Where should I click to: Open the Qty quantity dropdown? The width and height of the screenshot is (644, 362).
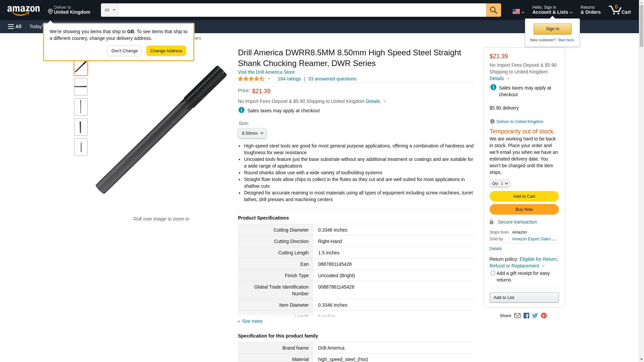click(x=499, y=183)
